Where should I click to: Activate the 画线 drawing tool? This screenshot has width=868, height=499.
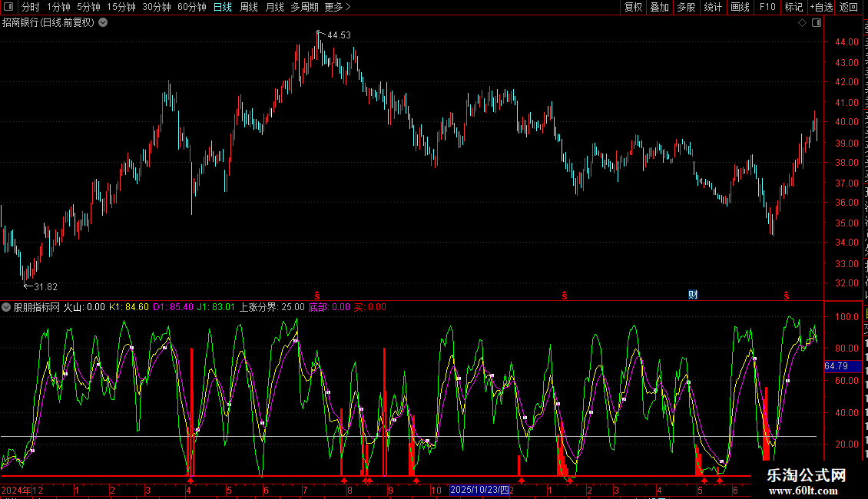pos(740,7)
